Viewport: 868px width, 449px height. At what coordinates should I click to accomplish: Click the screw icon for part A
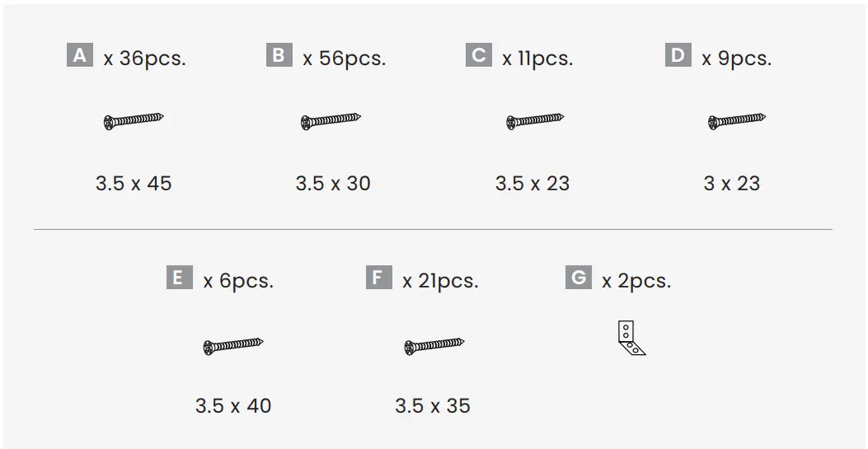click(134, 121)
